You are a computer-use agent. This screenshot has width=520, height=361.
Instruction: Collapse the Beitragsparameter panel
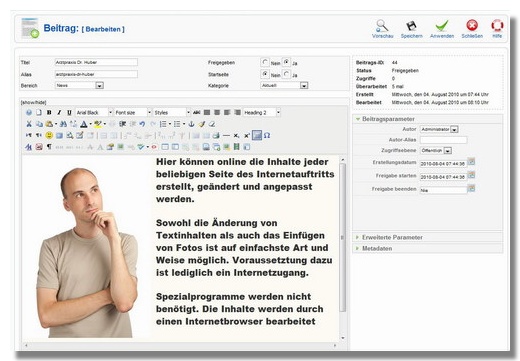tap(388, 119)
